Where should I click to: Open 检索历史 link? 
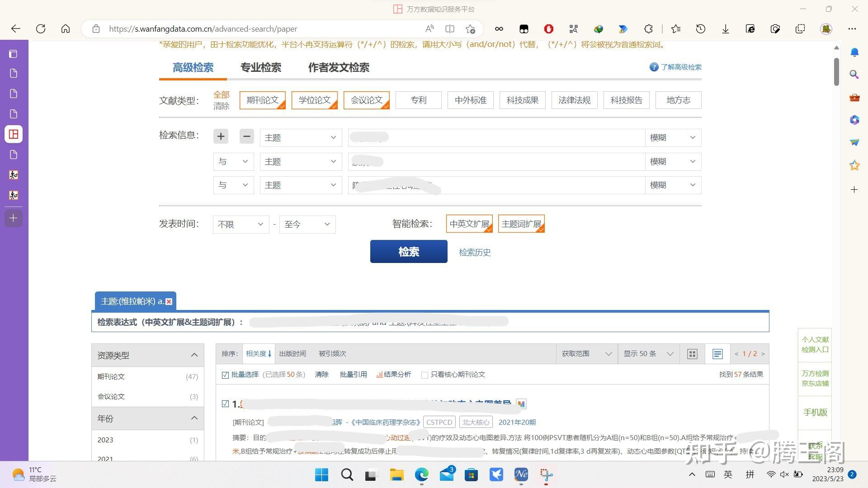475,252
